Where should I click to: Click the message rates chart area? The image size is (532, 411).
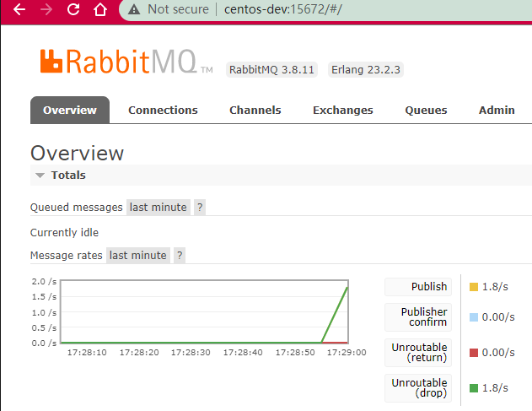click(204, 311)
